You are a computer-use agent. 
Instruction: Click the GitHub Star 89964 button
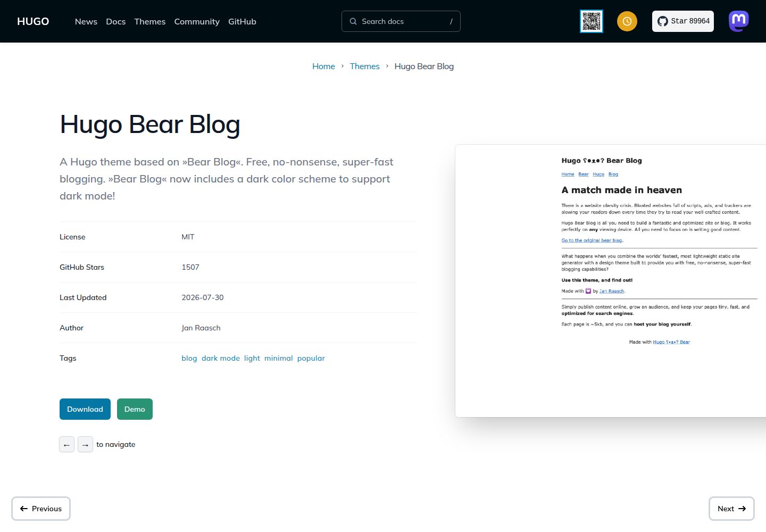683,21
